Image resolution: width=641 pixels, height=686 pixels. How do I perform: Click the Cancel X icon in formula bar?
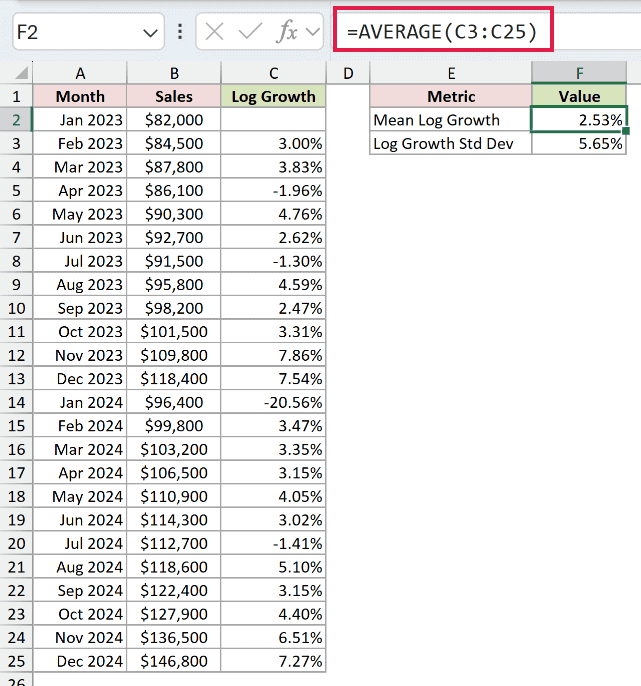pos(214,32)
